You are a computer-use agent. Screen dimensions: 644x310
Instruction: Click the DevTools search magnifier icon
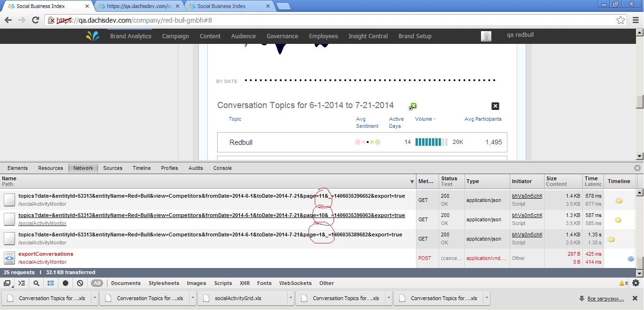coord(36,283)
